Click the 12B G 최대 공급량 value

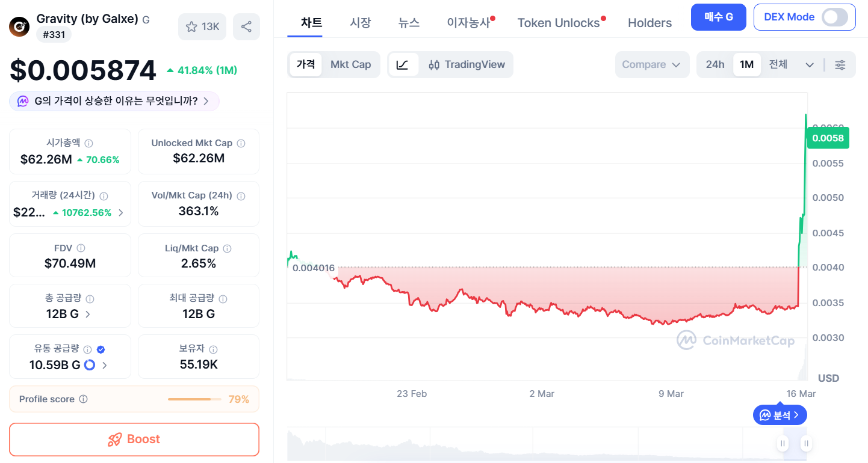[199, 314]
